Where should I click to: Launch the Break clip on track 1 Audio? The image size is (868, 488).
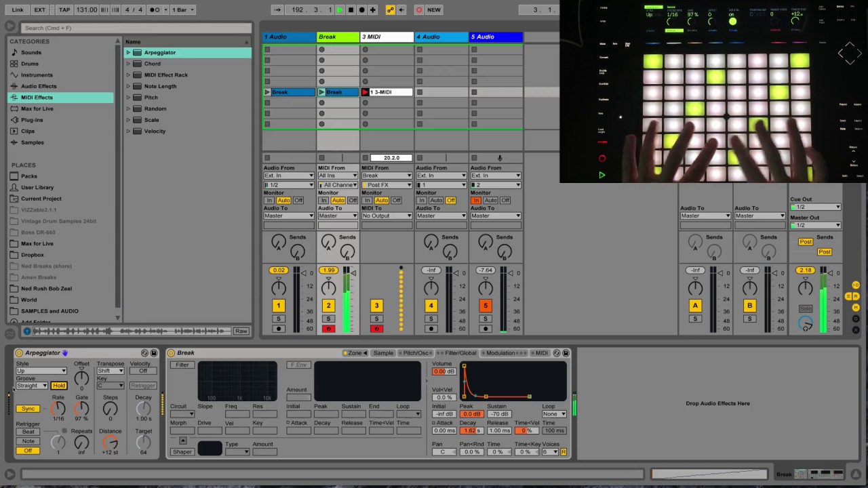[267, 92]
